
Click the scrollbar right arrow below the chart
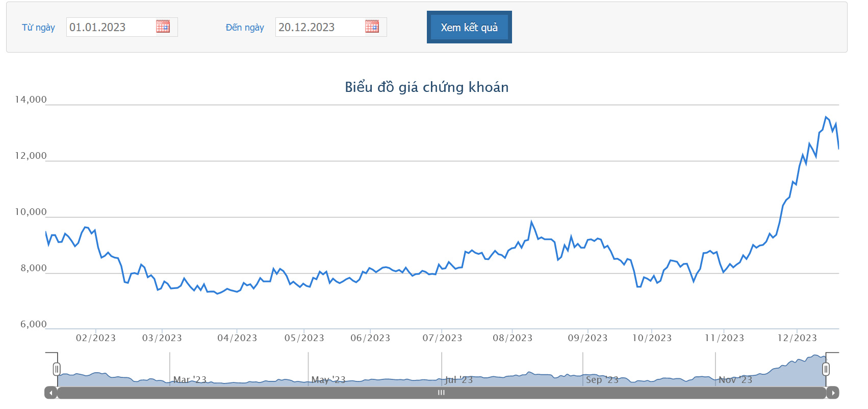click(x=833, y=393)
